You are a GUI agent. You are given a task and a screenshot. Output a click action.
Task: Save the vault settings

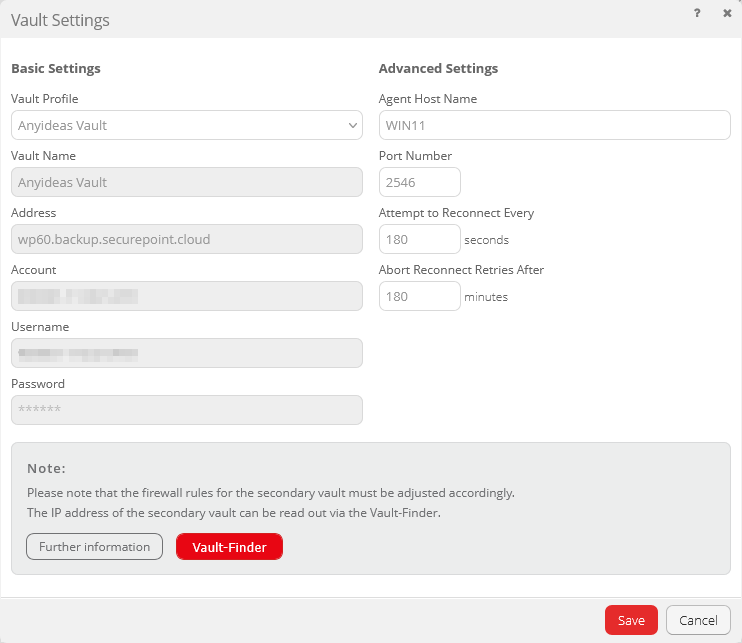(x=631, y=620)
